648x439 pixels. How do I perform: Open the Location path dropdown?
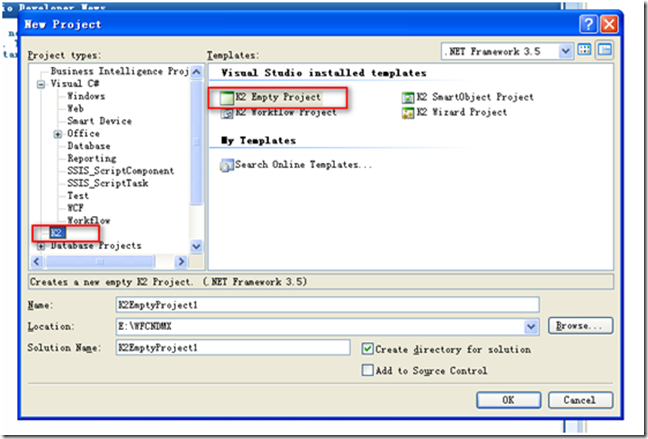(x=531, y=327)
